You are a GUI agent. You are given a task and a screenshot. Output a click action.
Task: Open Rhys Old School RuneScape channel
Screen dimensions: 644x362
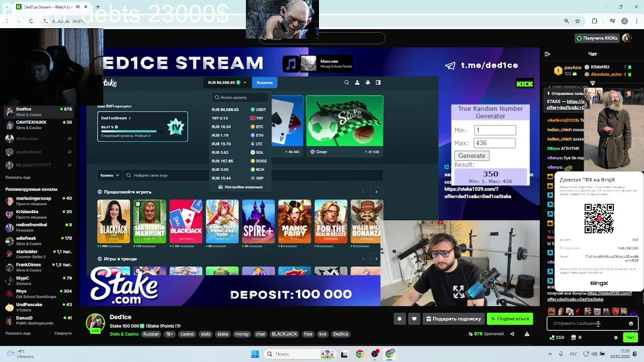pyautogui.click(x=39, y=294)
